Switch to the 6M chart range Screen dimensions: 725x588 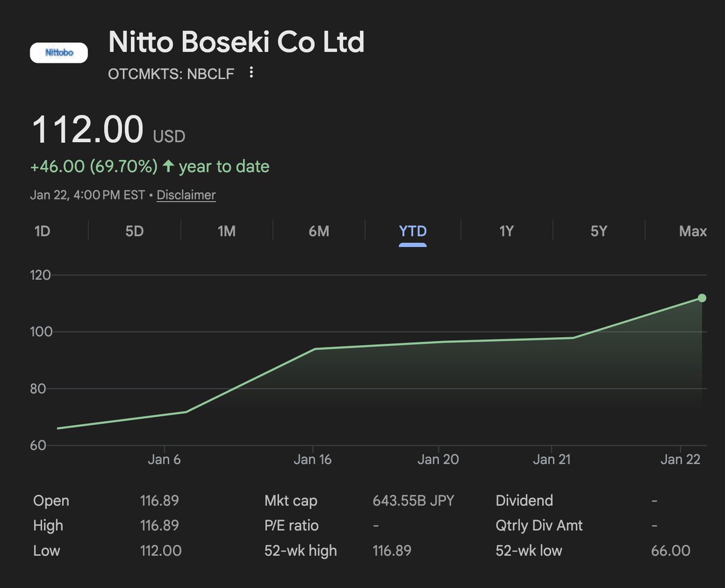click(318, 231)
